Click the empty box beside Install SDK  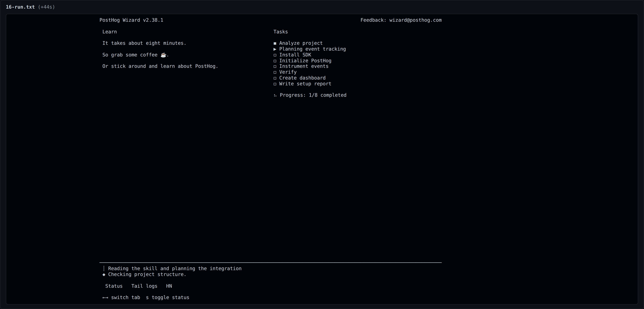pos(275,55)
